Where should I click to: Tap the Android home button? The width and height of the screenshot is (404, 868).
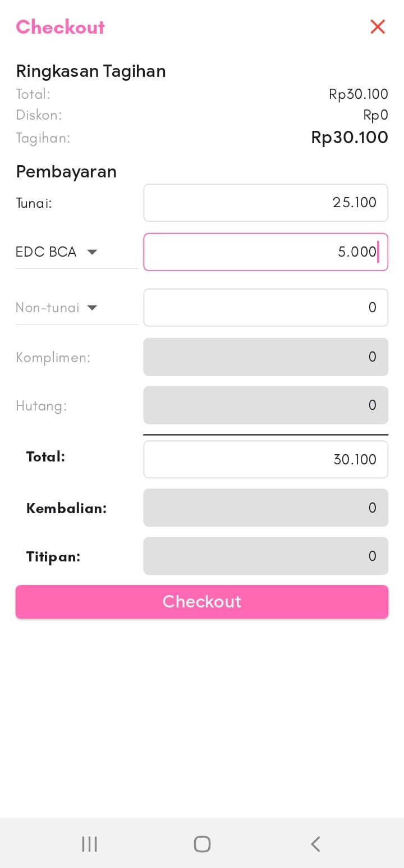[202, 844]
